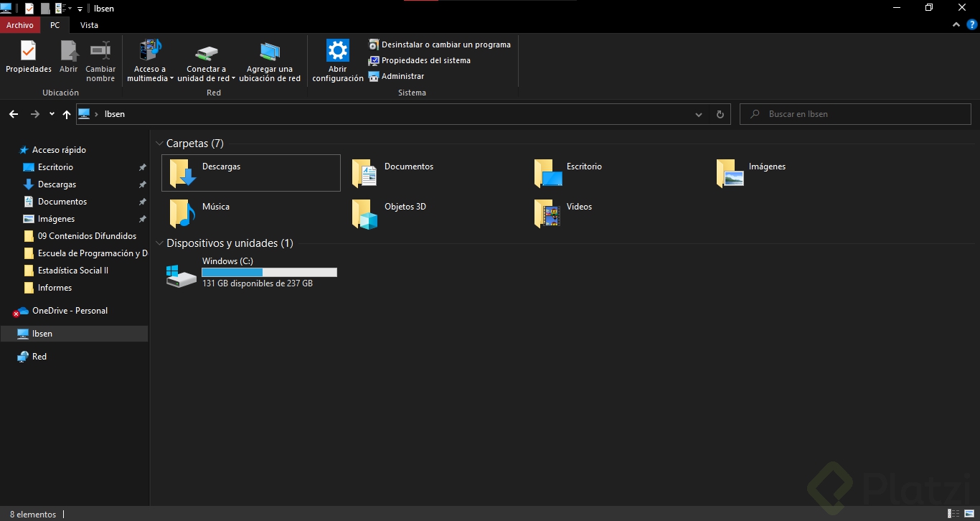Open Conectar a unidad de red

point(206,61)
